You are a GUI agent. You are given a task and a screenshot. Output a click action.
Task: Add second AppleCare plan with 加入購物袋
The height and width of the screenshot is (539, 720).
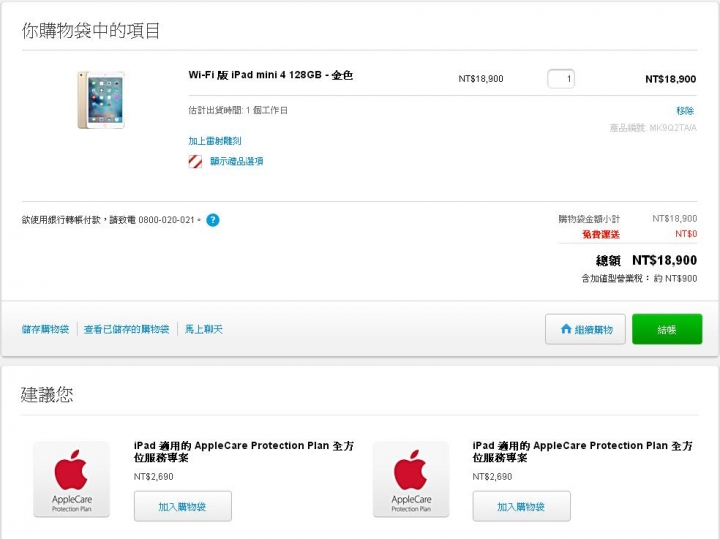point(522,506)
